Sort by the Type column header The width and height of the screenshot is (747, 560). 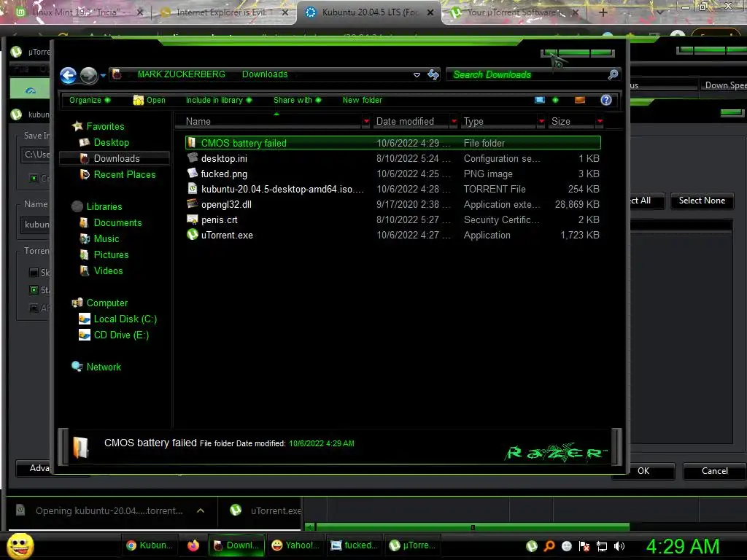tap(498, 122)
